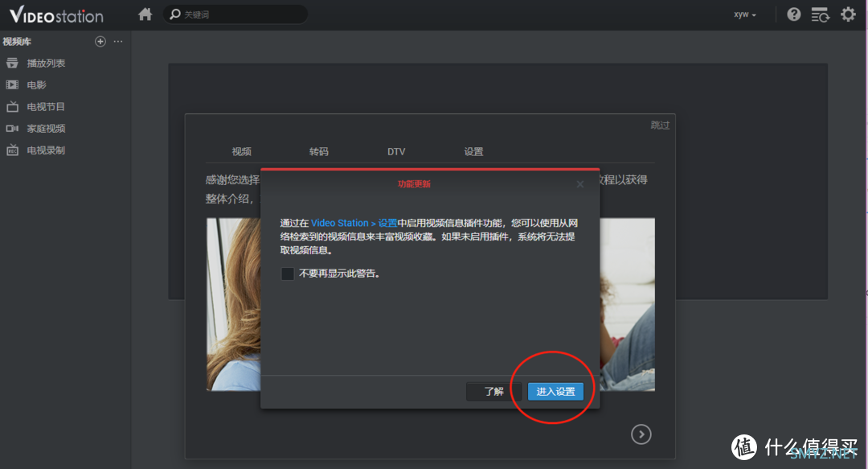Select the 电视节目 TV show icon
Screen dimensions: 868x469
tap(12, 106)
